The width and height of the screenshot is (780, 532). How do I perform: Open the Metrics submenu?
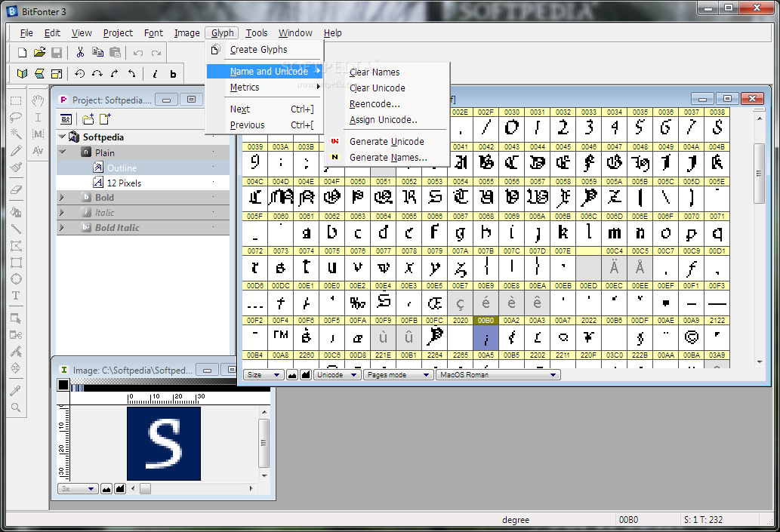[x=264, y=88]
